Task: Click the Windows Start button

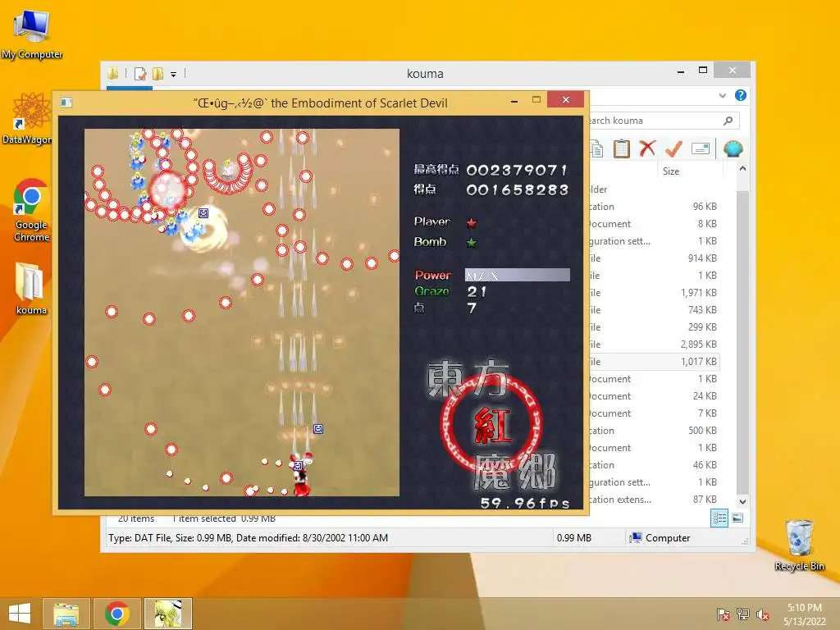Action: [20, 614]
